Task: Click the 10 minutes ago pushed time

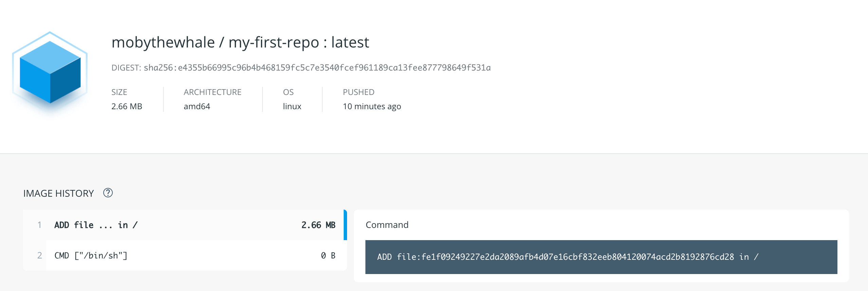Action: [x=372, y=106]
